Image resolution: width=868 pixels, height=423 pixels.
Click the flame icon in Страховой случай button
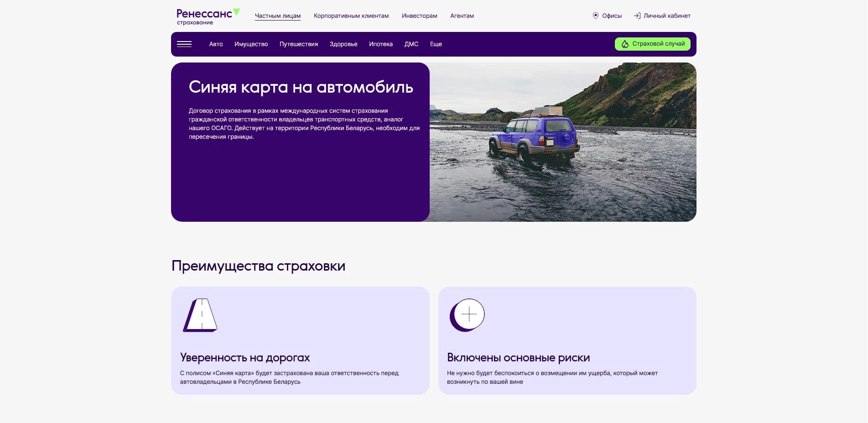[624, 44]
